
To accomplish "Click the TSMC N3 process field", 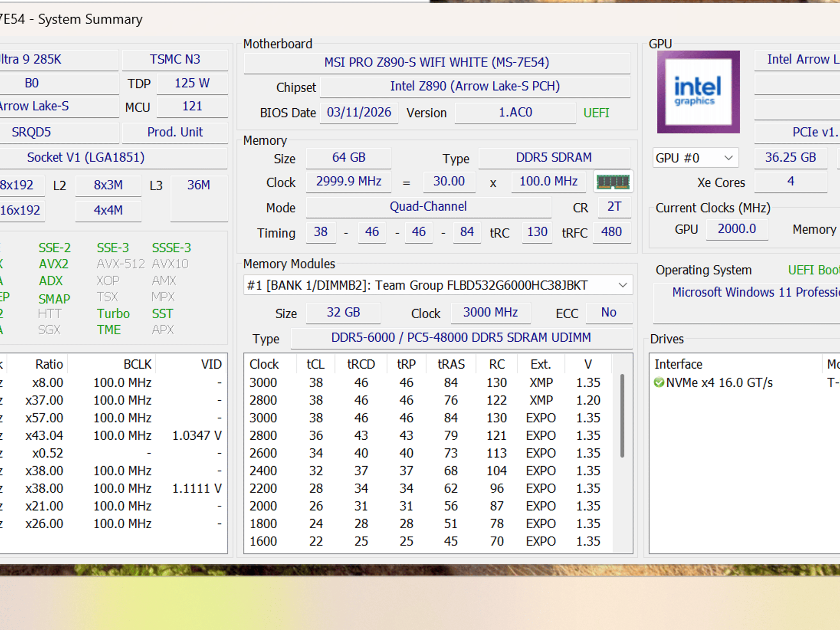I will point(175,59).
